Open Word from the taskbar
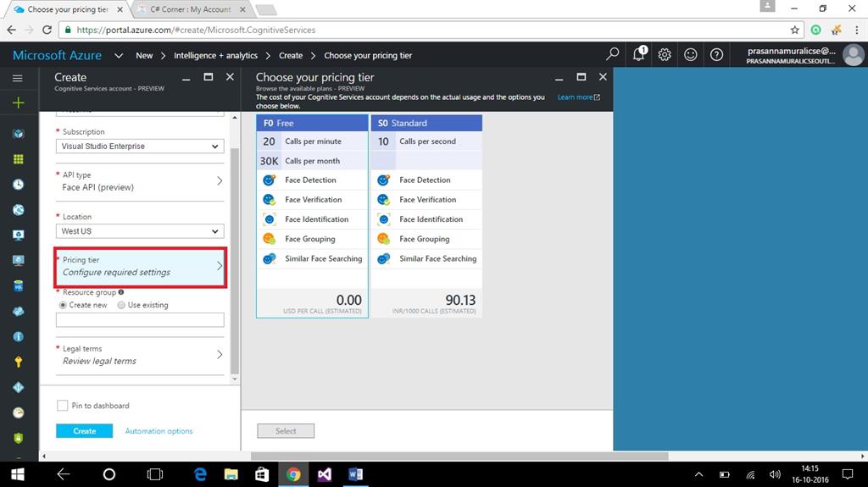Image resolution: width=868 pixels, height=487 pixels. coord(355,474)
